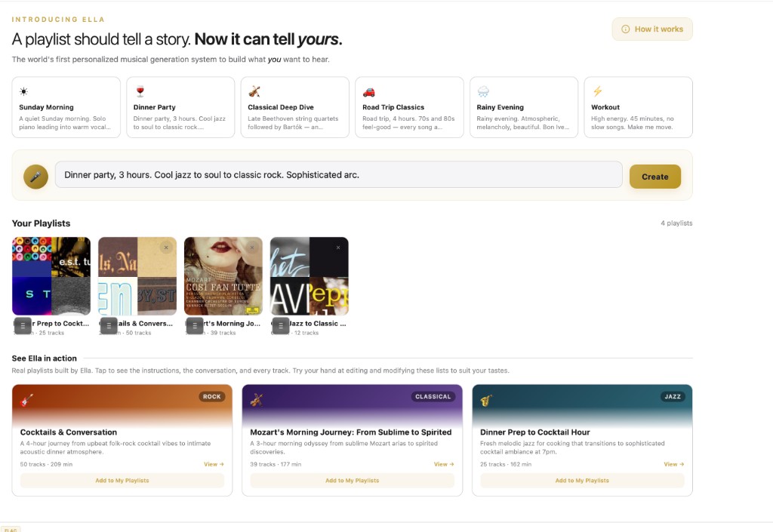View the Mozart's Morning Journey example
The image size is (773, 532).
[x=444, y=464]
